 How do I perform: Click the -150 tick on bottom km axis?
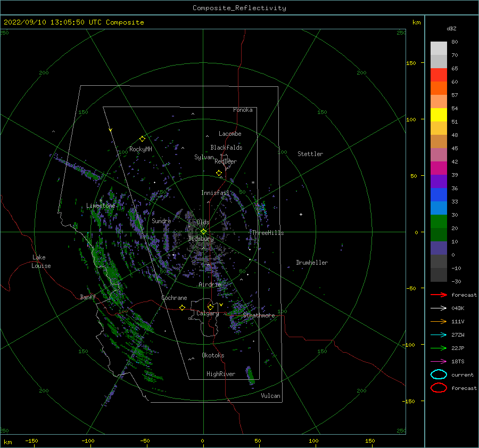click(x=31, y=441)
